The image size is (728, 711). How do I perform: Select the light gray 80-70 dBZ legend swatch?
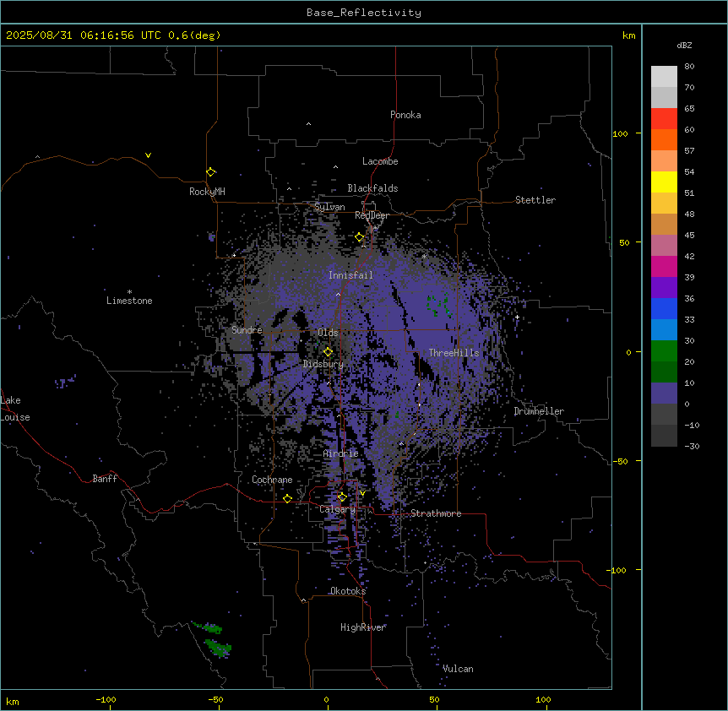click(x=664, y=77)
